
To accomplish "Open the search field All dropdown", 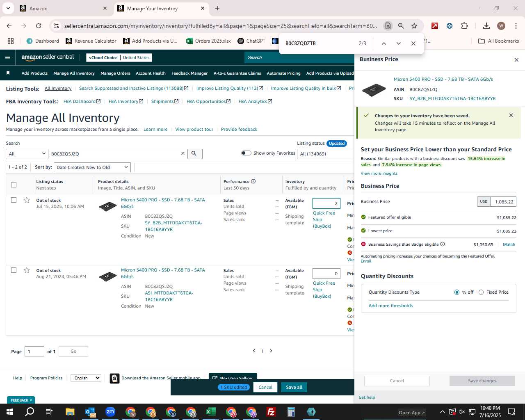I will pyautogui.click(x=27, y=154).
